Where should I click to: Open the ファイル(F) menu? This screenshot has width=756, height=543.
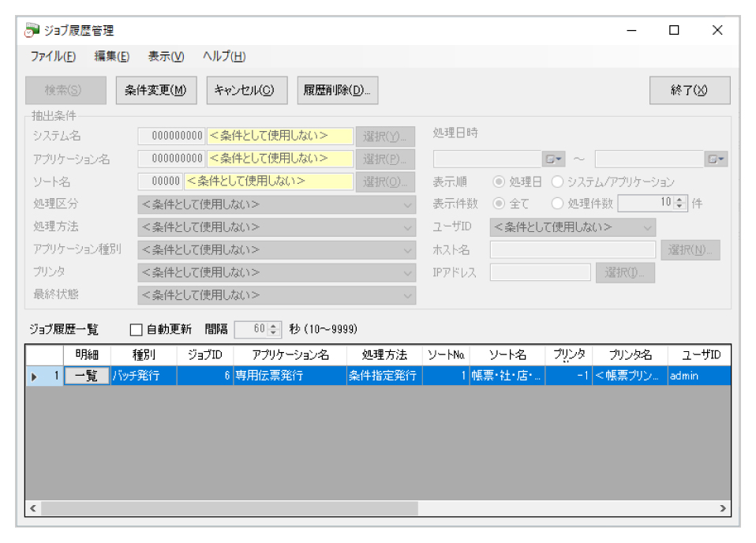tap(53, 57)
